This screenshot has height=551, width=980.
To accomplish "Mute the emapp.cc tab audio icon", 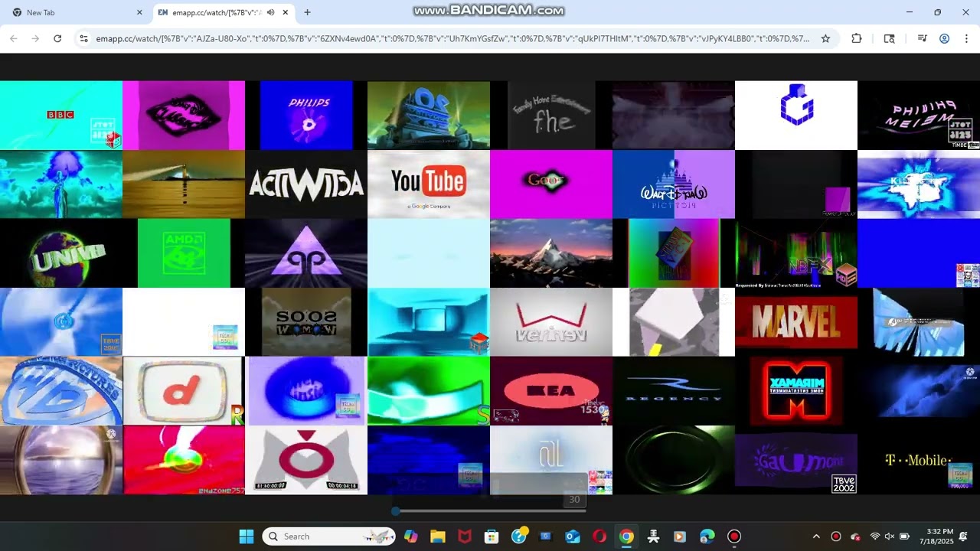I will [x=270, y=12].
